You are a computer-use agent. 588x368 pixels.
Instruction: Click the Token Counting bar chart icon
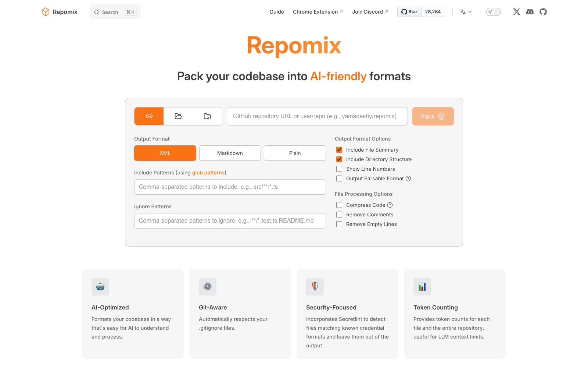[422, 287]
